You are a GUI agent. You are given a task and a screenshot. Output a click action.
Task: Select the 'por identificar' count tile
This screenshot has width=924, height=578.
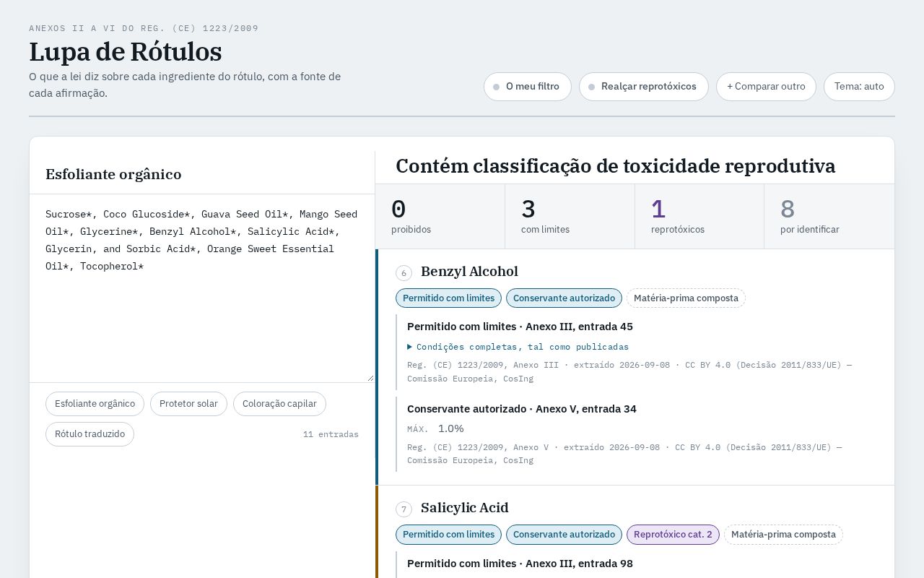(829, 217)
